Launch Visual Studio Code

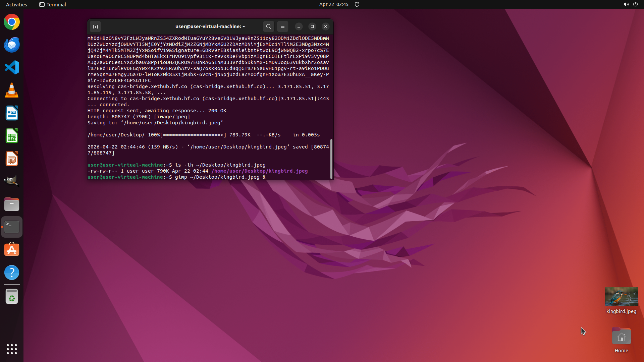click(12, 68)
